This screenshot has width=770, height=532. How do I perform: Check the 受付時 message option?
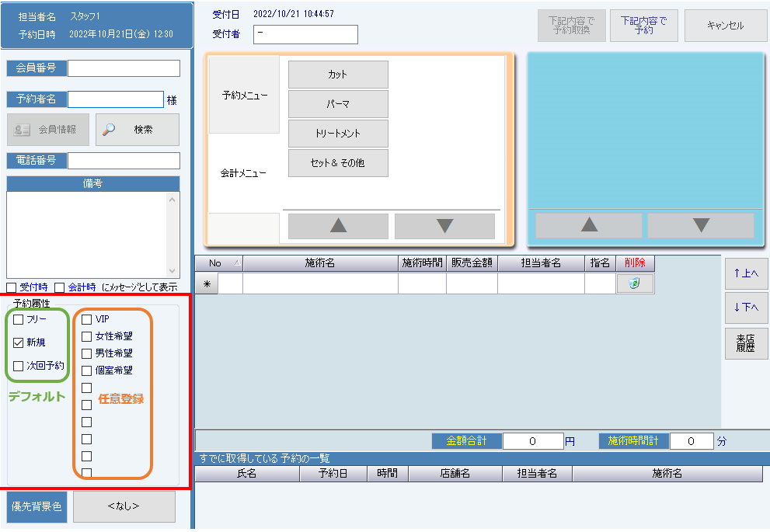[x=12, y=287]
